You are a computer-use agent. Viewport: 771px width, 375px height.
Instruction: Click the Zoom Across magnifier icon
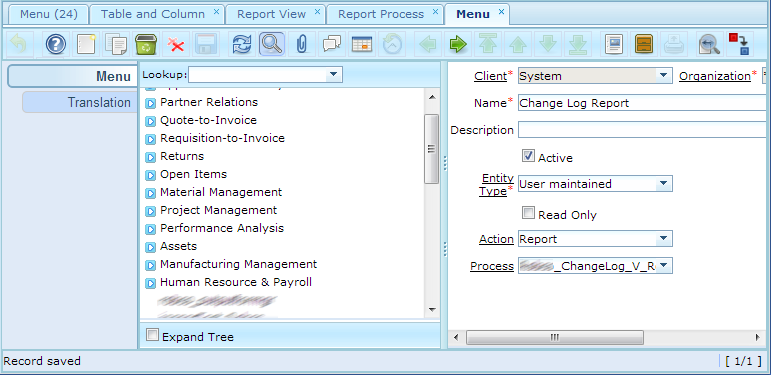[709, 45]
